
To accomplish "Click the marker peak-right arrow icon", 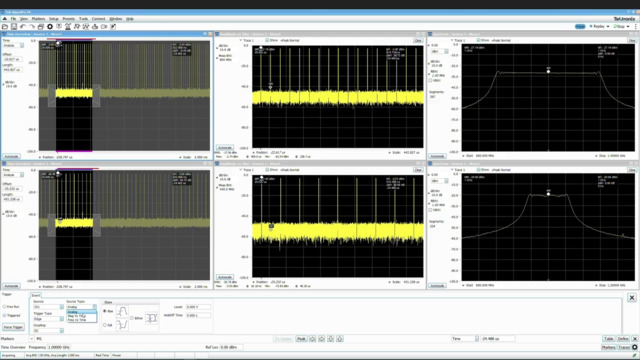I will [x=322, y=339].
